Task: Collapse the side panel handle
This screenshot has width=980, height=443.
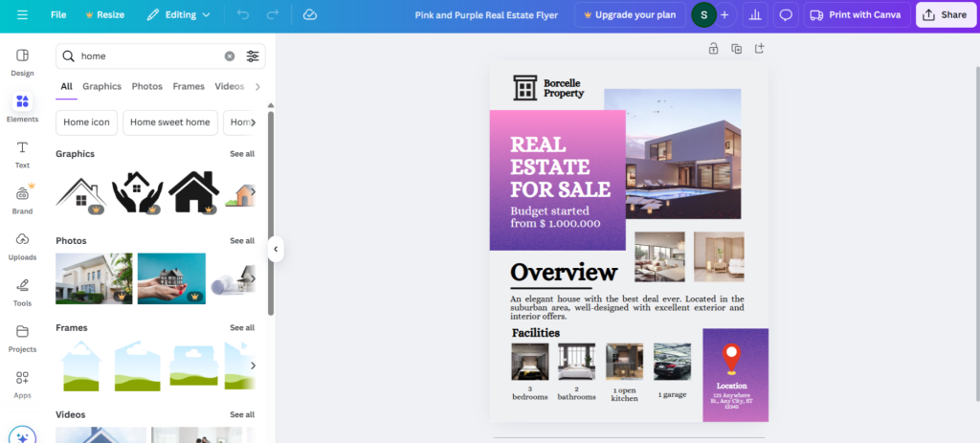Action: [276, 250]
